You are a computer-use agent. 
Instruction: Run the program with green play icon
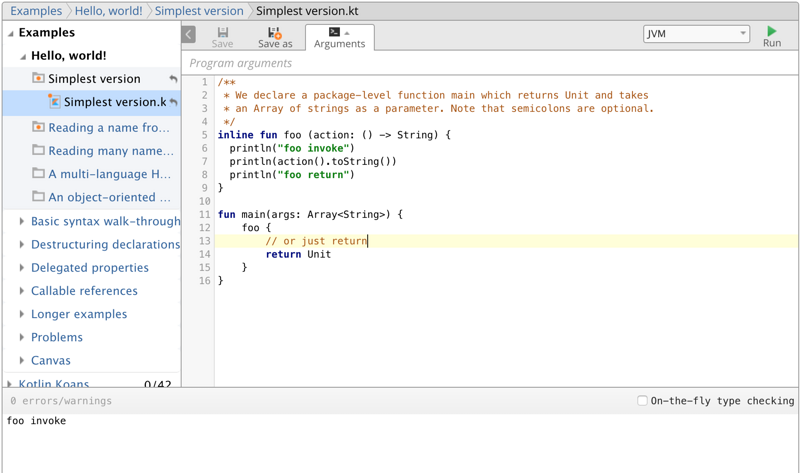click(771, 31)
